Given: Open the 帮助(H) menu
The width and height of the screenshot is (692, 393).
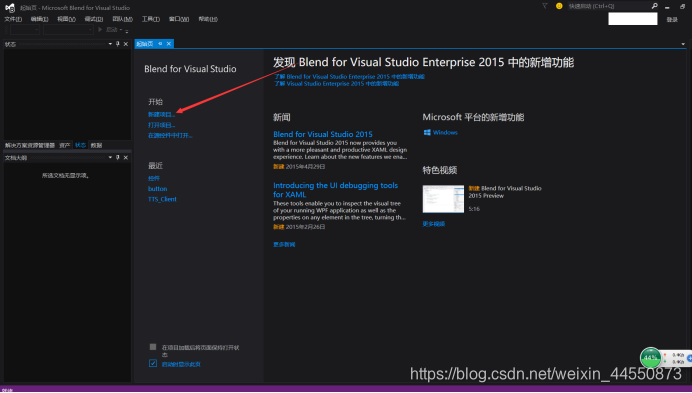Looking at the screenshot, I should [208, 19].
